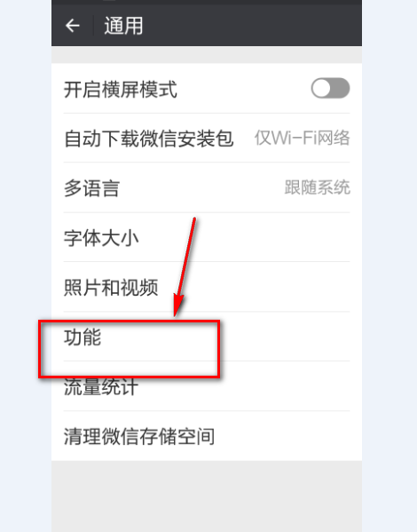This screenshot has width=417, height=532.
Task: Open 清理微信存储空间 option
Action: (x=207, y=436)
